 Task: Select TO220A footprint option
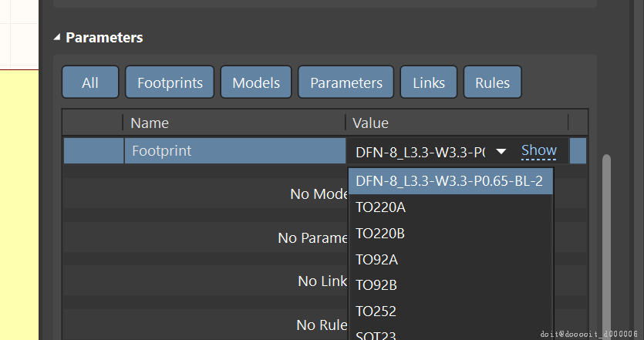point(380,207)
